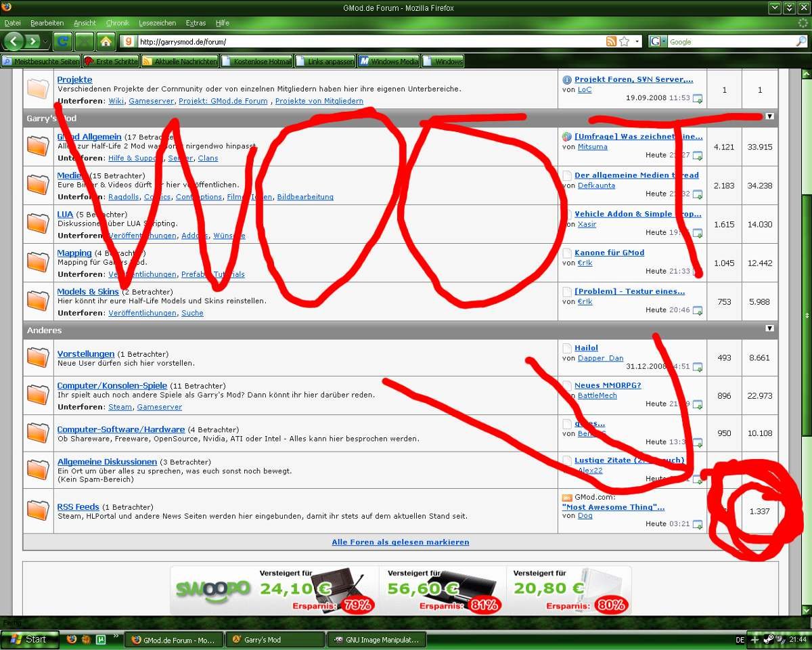Open the Extras menu

(x=196, y=23)
